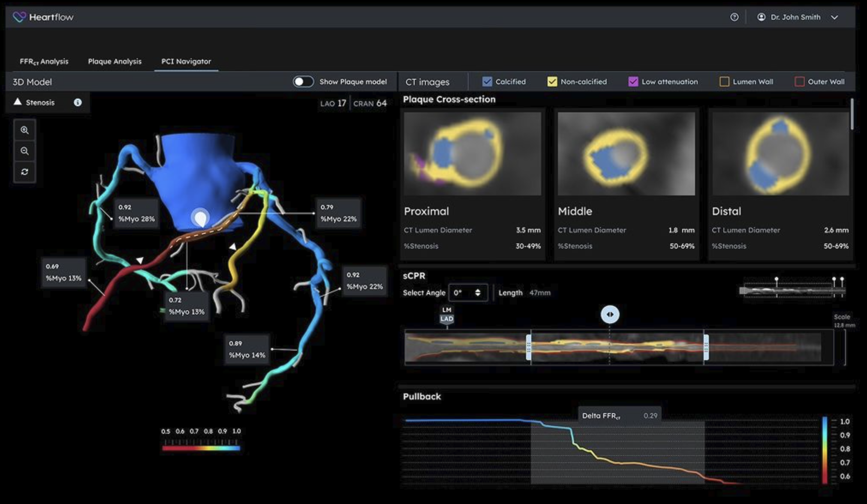
Task: Open the Plaque Analysis tab
Action: click(x=114, y=61)
